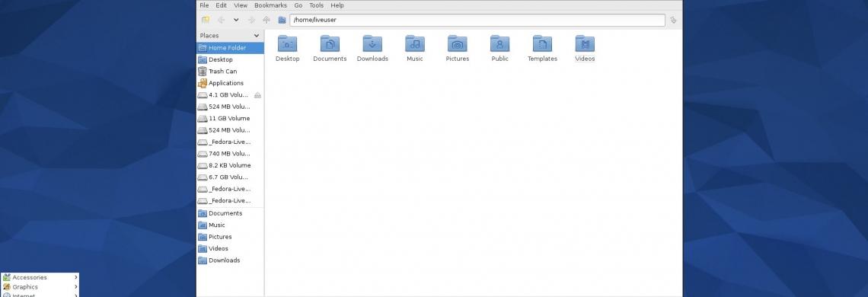This screenshot has width=868, height=297.
Task: Select the Public folder icon
Action: (x=500, y=43)
